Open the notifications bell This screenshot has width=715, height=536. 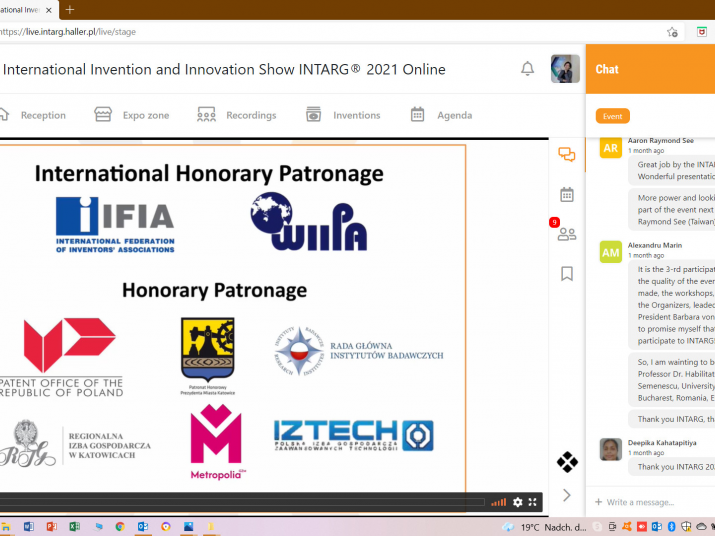pos(527,69)
